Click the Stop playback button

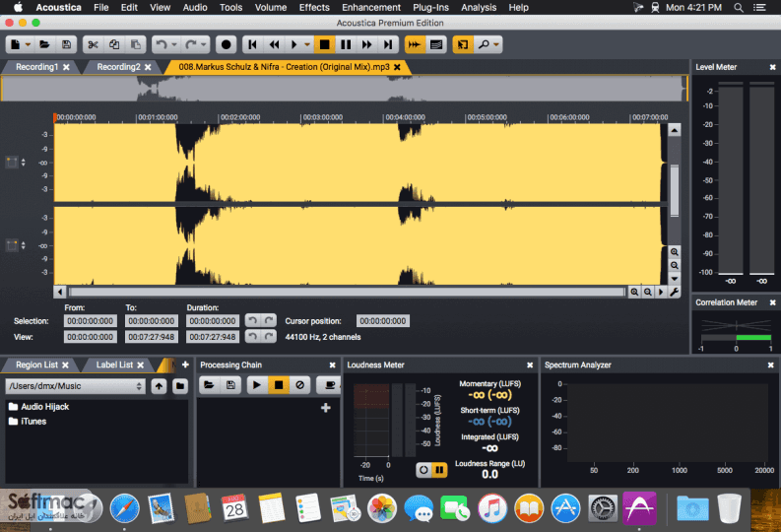click(x=324, y=45)
